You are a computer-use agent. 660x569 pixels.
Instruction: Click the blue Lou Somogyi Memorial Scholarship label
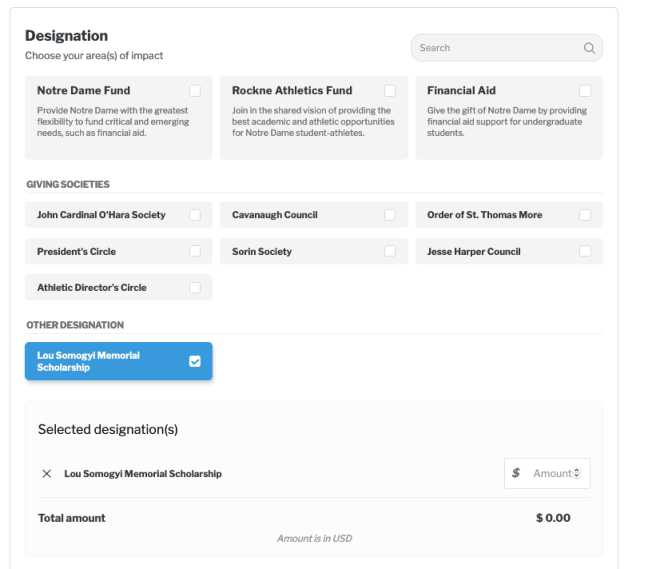point(88,361)
